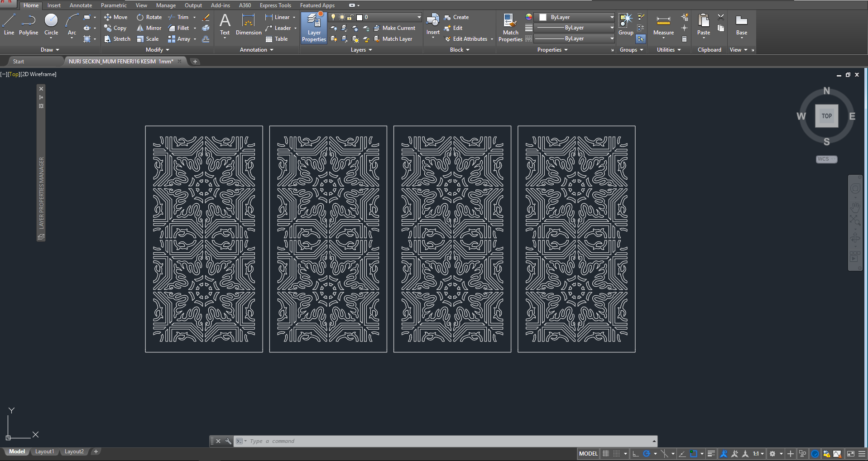This screenshot has width=868, height=461.
Task: Click the MODEL status bar button
Action: pyautogui.click(x=588, y=454)
